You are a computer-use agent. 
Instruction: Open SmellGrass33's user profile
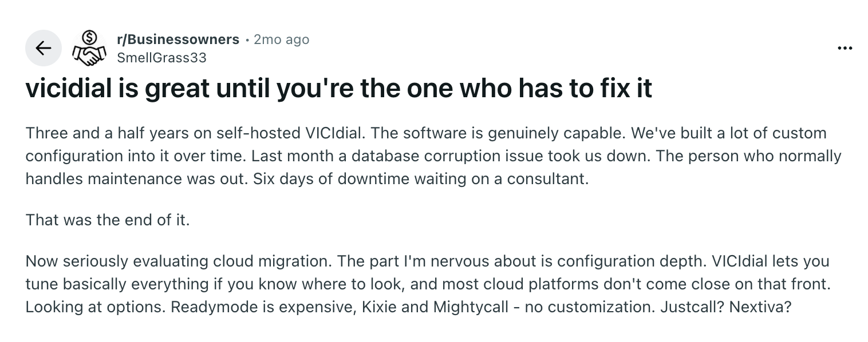161,58
